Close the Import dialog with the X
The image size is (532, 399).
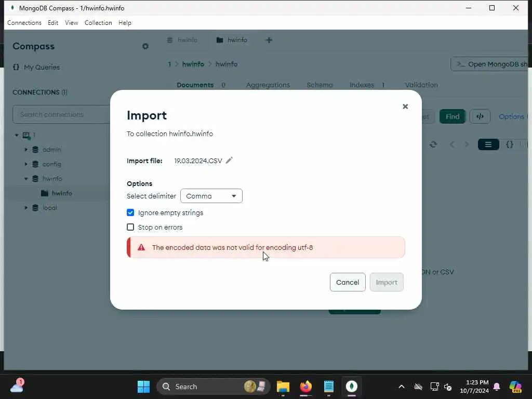pyautogui.click(x=405, y=107)
